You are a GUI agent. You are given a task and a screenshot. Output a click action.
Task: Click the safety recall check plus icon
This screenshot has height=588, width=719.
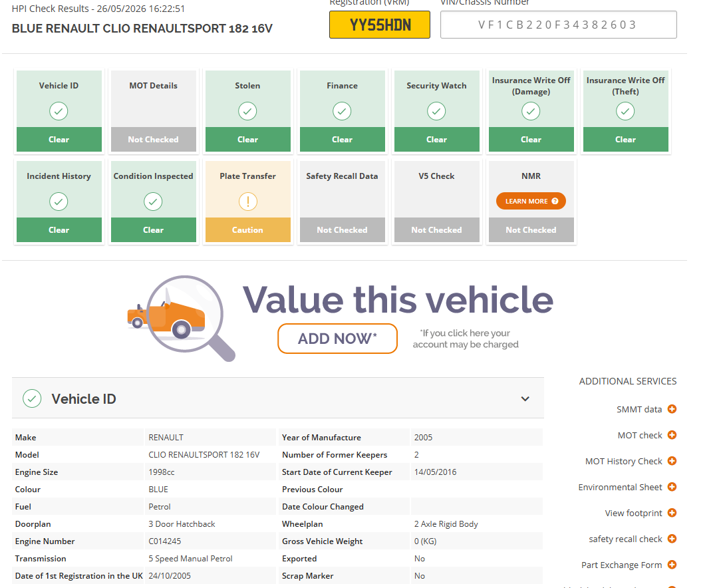[x=672, y=539]
